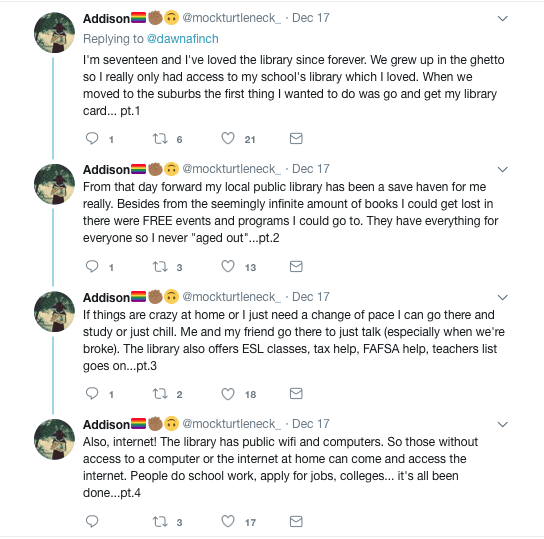Share pt.2 tweet using the envelope icon
This screenshot has height=539, width=544.
tap(296, 266)
